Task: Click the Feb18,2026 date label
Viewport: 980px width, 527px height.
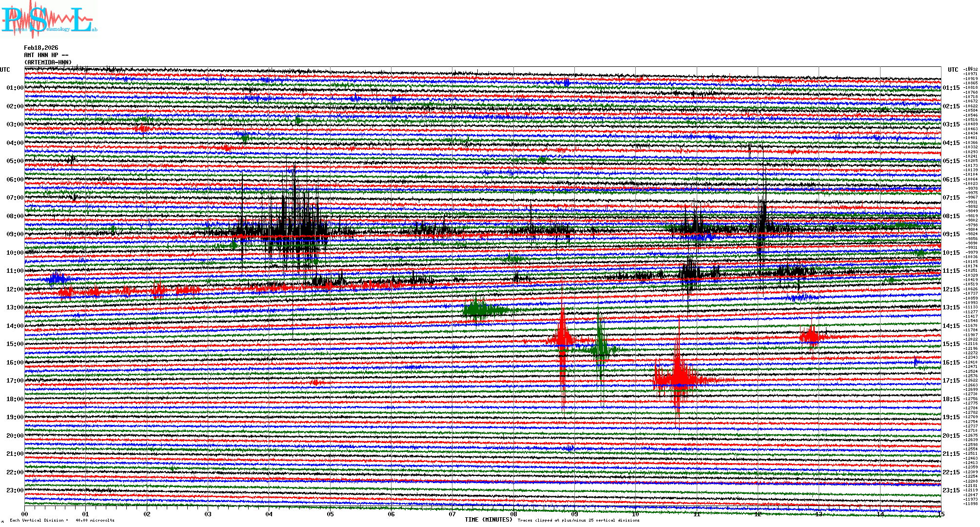Action: coord(41,48)
